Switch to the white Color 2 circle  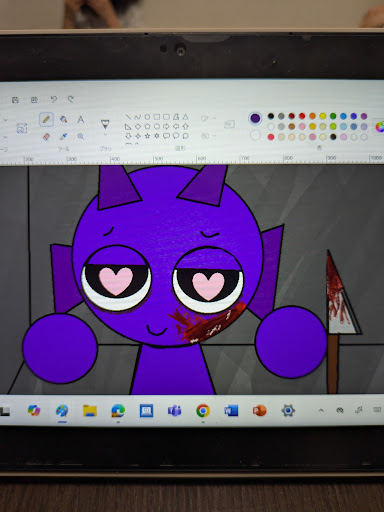point(255,135)
